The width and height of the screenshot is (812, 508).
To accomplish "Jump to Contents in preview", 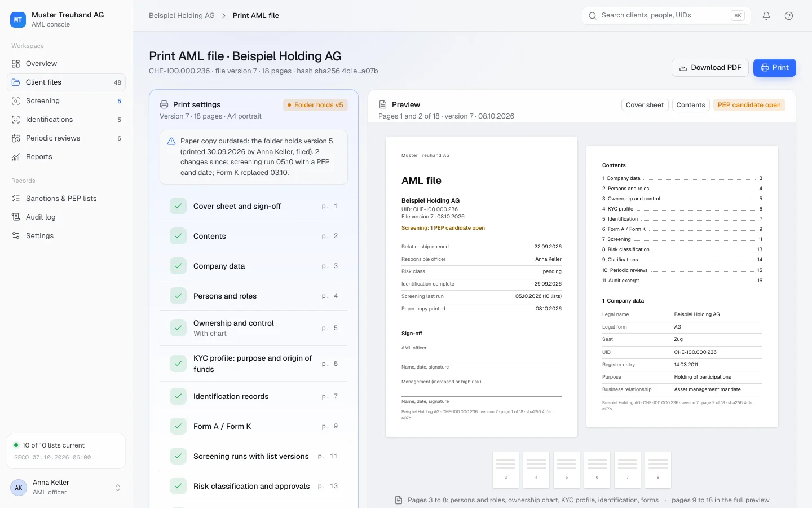I will [x=691, y=105].
